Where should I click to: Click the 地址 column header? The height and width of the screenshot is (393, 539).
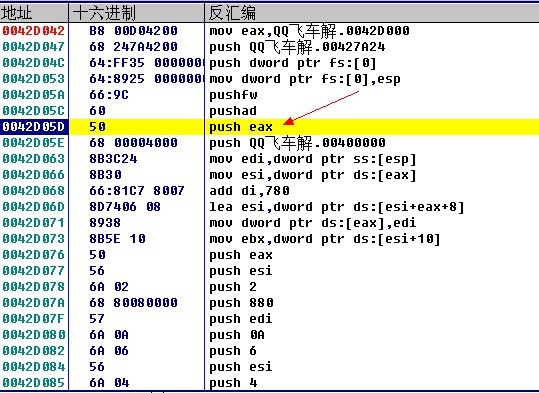click(x=34, y=13)
